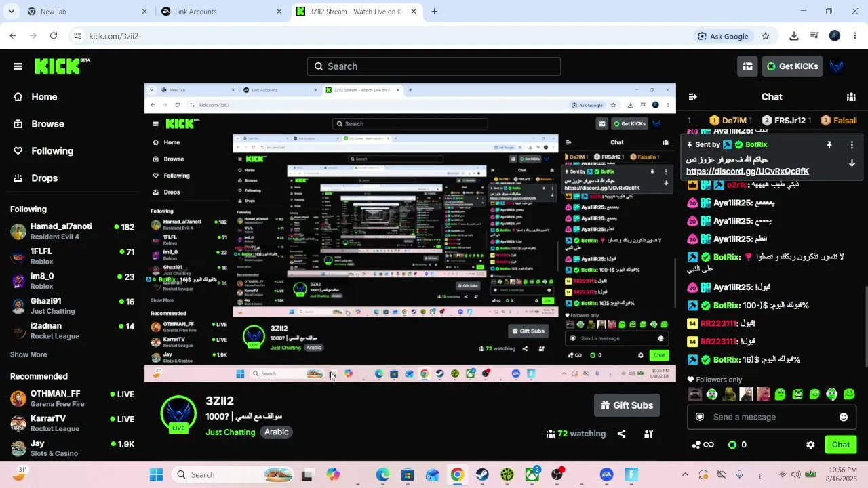This screenshot has height=488, width=868.
Task: Open the 1FLFL channel in Following
Action: point(72,256)
